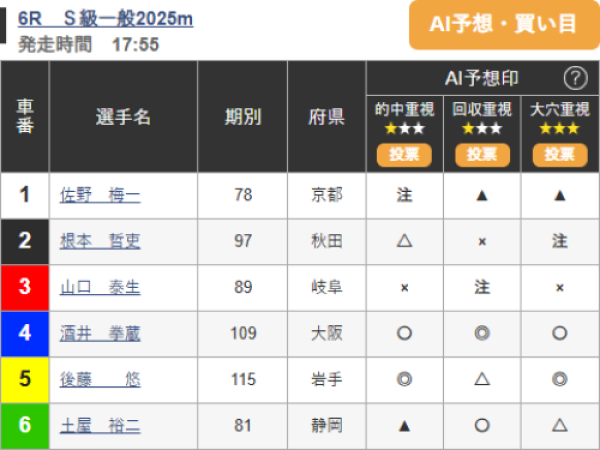The height and width of the screenshot is (450, 600).
Task: Open rider 酒井 拳蔵 profile link
Action: pyautogui.click(x=100, y=333)
